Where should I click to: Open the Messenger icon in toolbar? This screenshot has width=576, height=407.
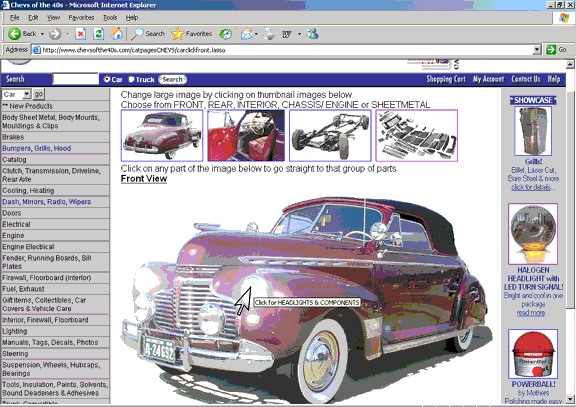pos(313,34)
